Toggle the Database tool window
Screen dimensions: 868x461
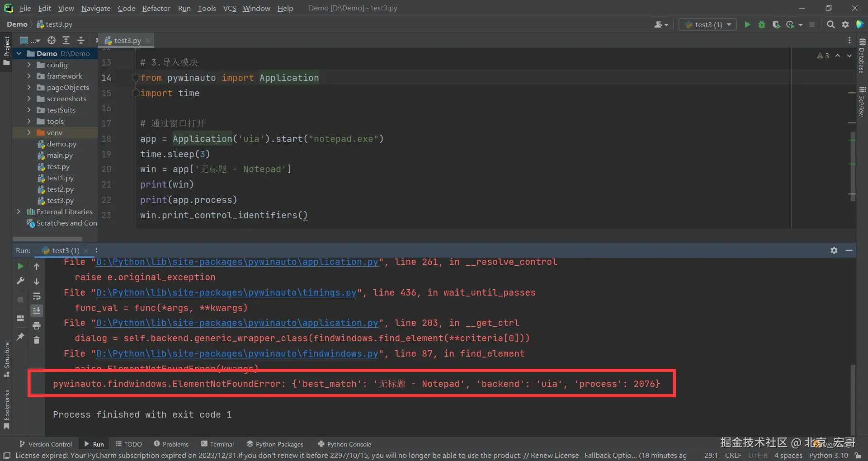click(862, 56)
